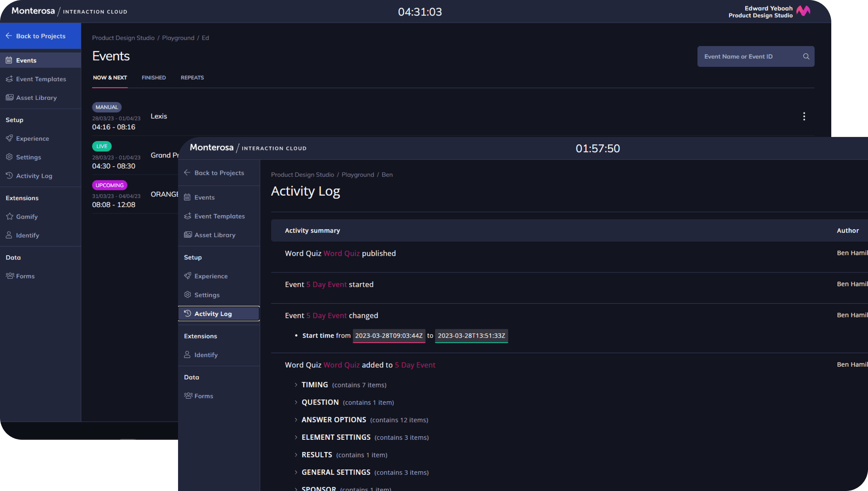Open the three-dot menu for Lexis event
The width and height of the screenshot is (868, 491).
coord(804,117)
